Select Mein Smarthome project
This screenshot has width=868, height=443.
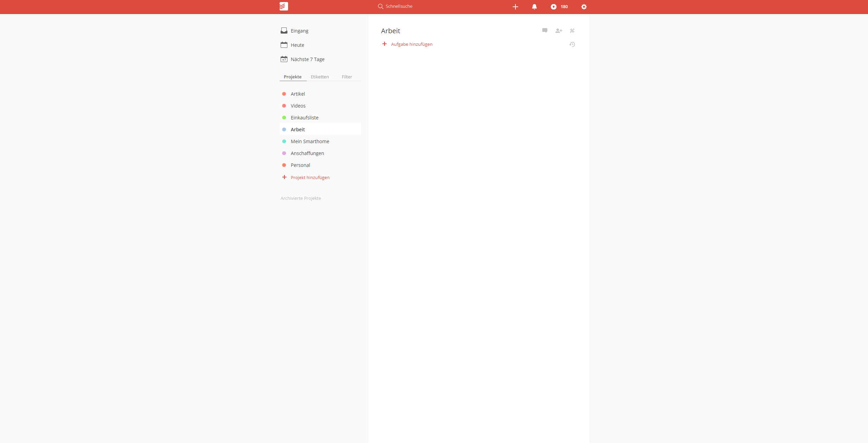[310, 141]
